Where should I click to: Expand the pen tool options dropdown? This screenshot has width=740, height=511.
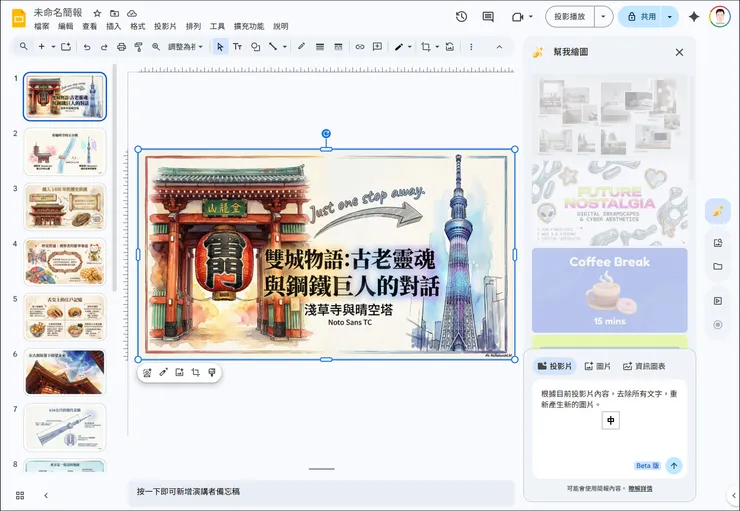pos(410,47)
